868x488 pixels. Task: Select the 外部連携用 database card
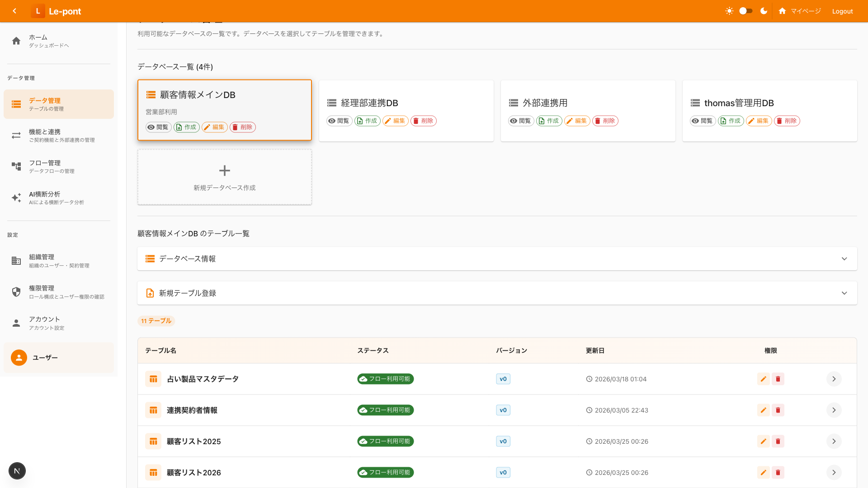point(588,111)
